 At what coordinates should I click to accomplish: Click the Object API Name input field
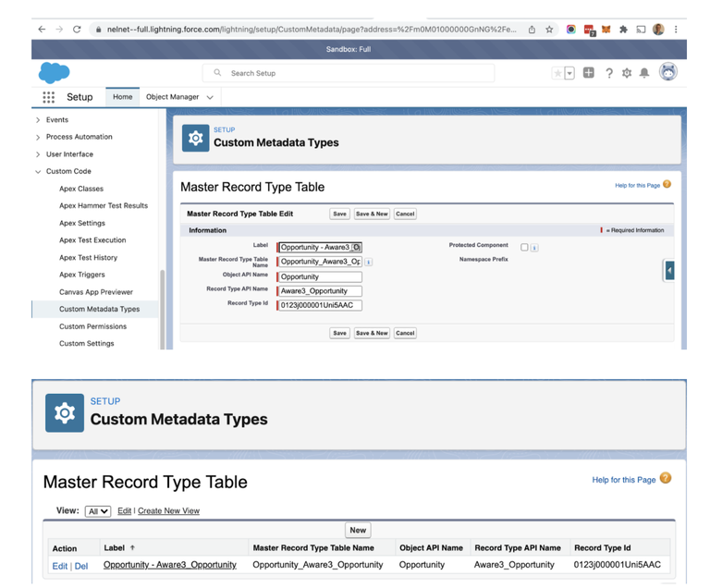coord(320,276)
